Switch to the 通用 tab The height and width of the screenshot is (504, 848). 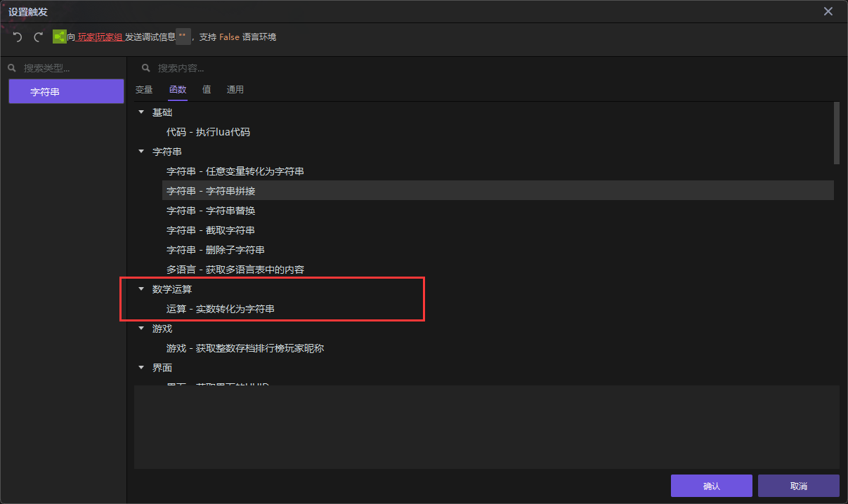[235, 90]
